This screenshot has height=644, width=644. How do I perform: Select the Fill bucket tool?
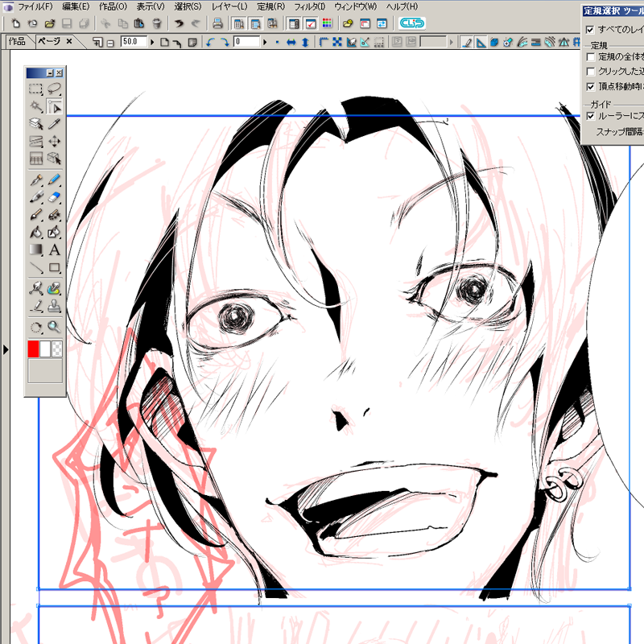35,233
